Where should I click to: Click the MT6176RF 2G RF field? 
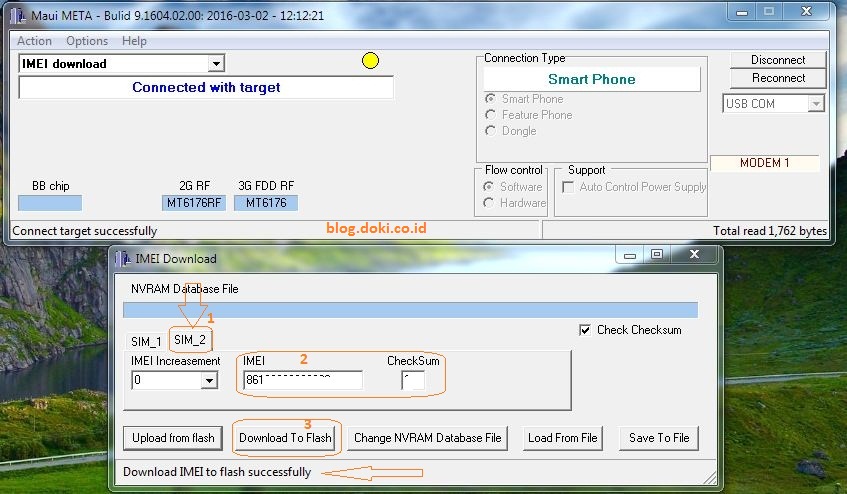[194, 203]
